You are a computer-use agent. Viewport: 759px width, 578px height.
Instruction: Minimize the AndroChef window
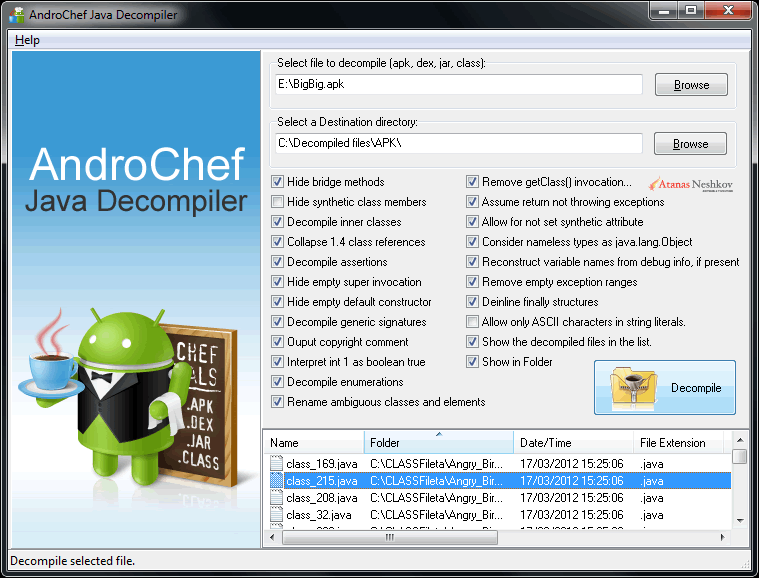pyautogui.click(x=664, y=11)
